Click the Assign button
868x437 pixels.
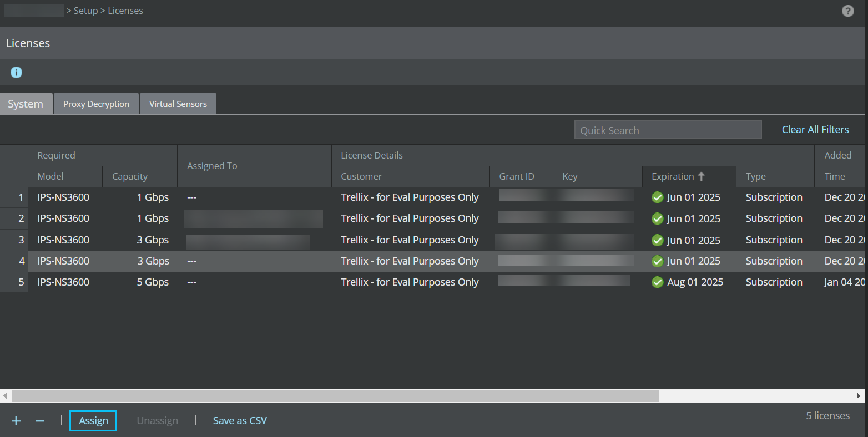pos(93,421)
